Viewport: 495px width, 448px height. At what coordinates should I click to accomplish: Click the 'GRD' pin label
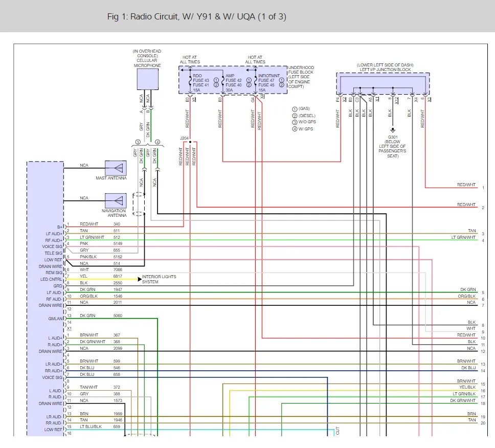pyautogui.click(x=58, y=286)
